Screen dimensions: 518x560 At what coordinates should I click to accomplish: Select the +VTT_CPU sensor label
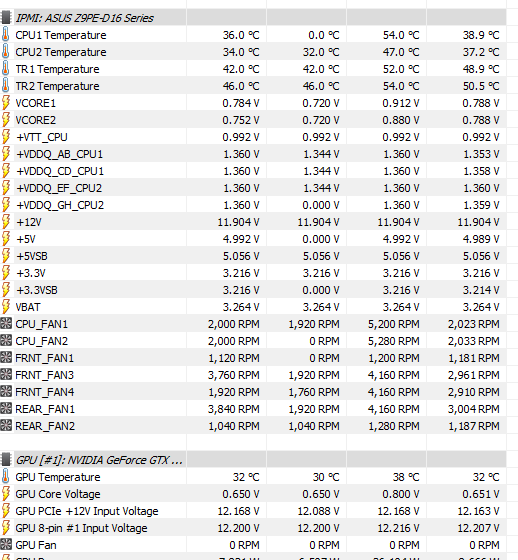click(41, 137)
